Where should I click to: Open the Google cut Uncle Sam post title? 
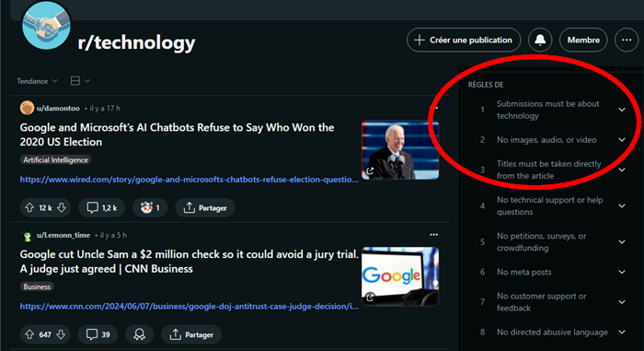click(x=189, y=262)
